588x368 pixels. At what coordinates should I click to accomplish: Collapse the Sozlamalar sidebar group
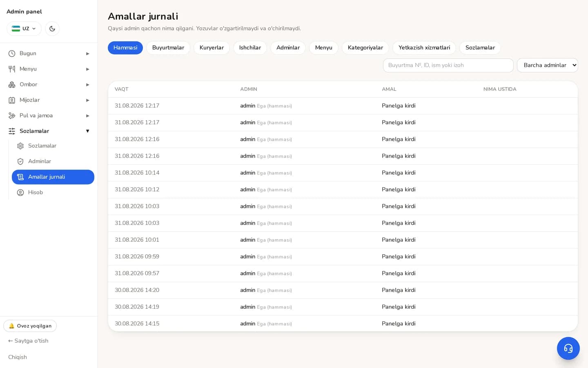pos(49,131)
